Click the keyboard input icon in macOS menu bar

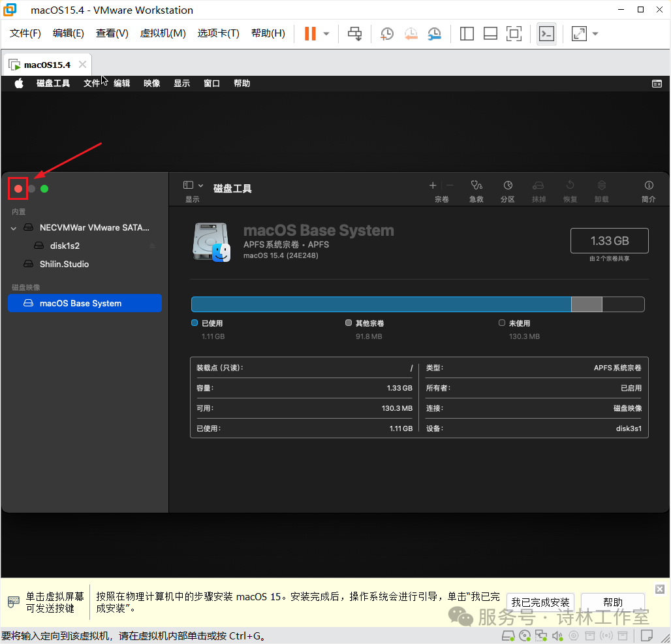pyautogui.click(x=657, y=84)
